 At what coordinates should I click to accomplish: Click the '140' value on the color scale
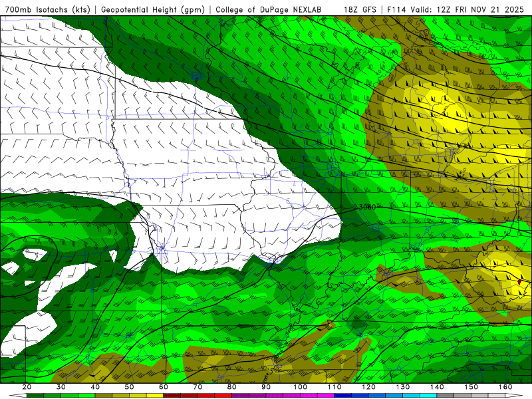tap(437, 387)
